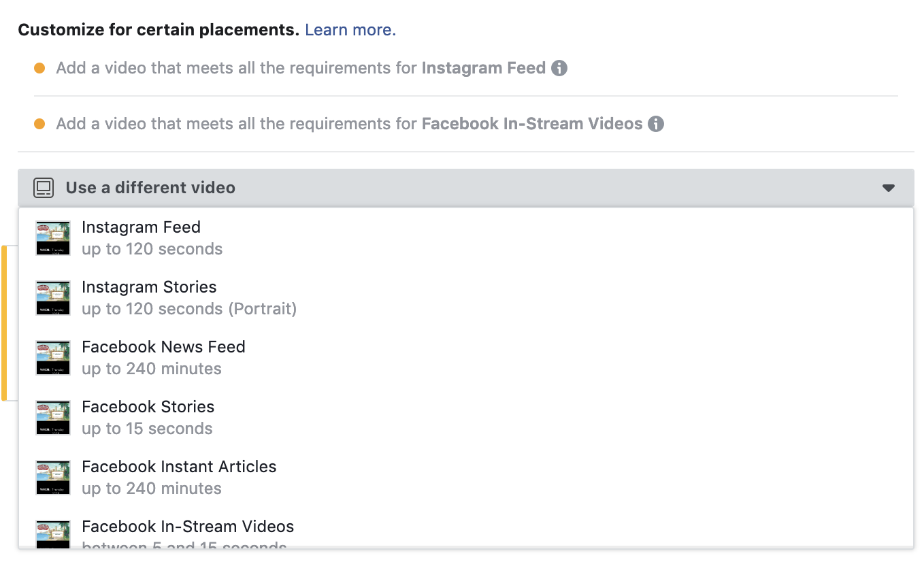Click the Instagram Feed video thumbnail

(x=53, y=238)
